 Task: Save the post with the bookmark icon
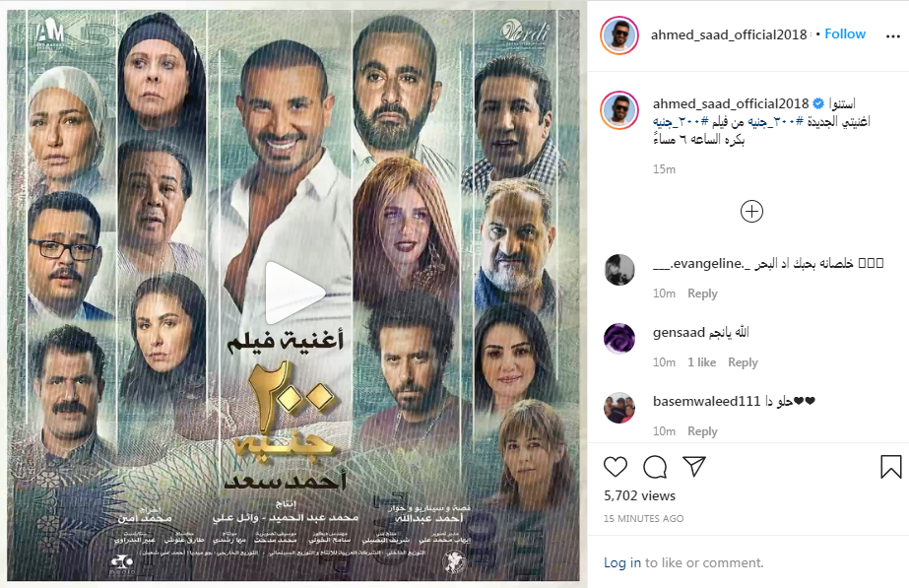[891, 467]
